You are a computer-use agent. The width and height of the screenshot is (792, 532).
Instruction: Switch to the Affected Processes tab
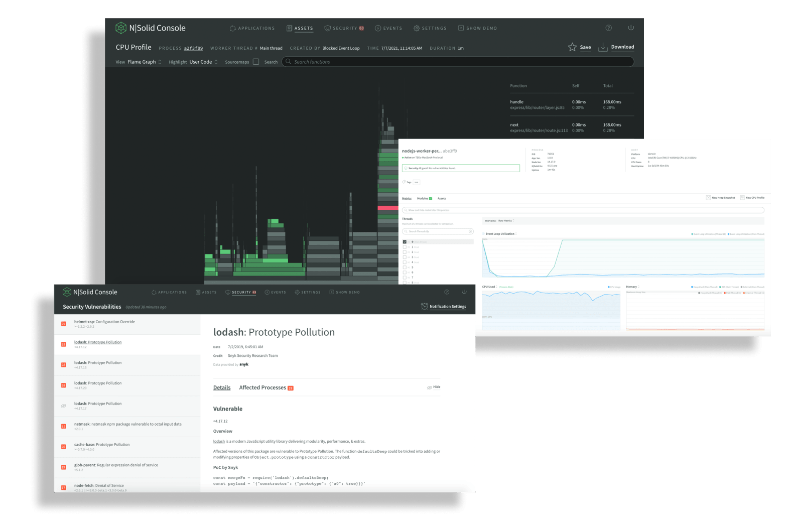tap(266, 387)
